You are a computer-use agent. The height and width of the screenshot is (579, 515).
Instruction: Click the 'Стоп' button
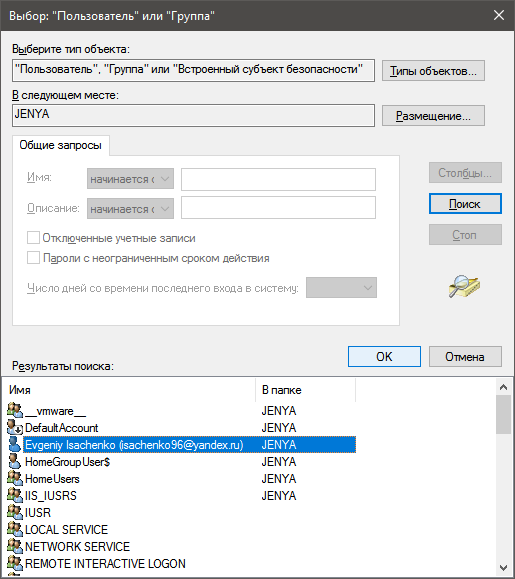pos(465,234)
